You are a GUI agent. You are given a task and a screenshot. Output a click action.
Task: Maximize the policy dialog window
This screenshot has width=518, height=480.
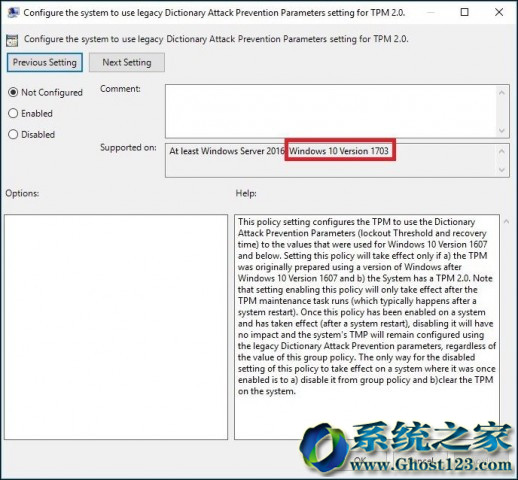click(464, 12)
